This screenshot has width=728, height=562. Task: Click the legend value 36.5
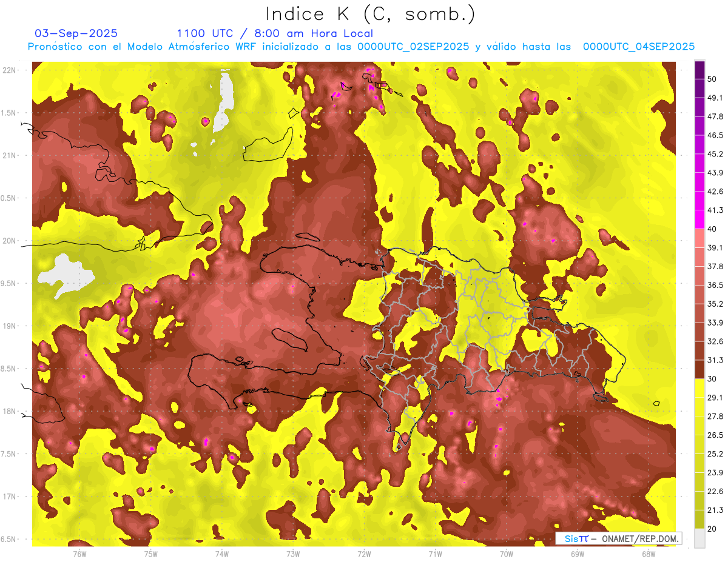(715, 285)
